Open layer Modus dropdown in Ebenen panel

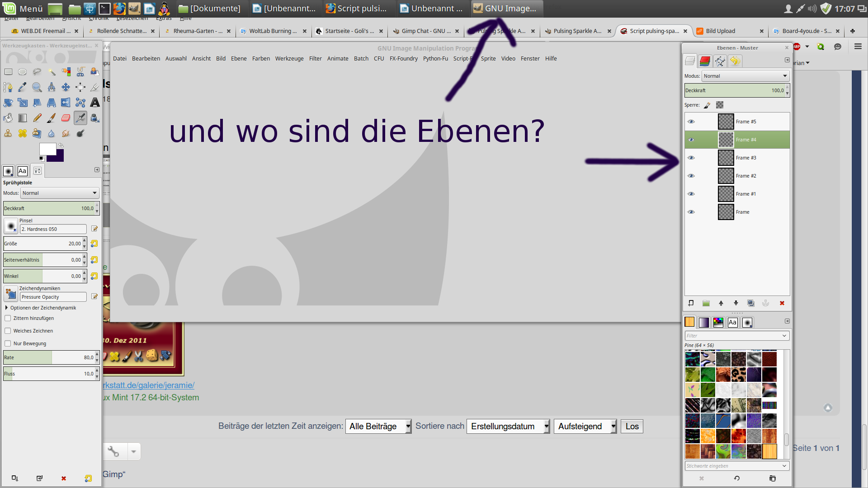[x=745, y=76]
